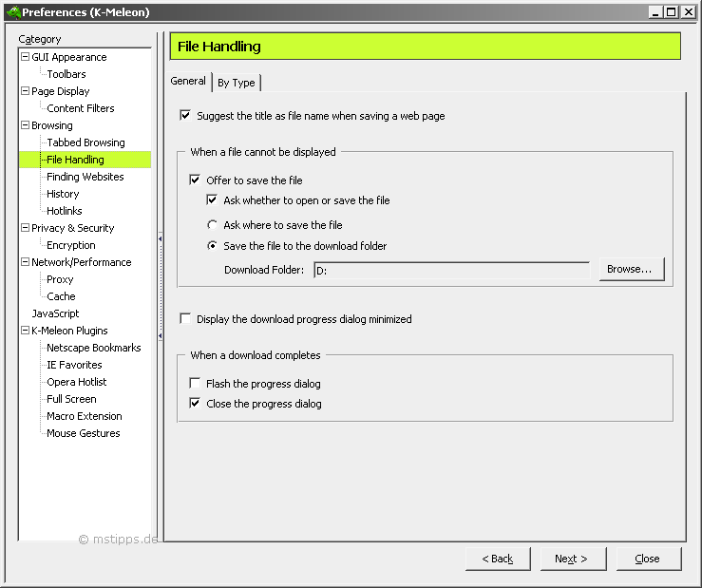Select Save file to download folder option
The width and height of the screenshot is (702, 588).
[x=212, y=245]
